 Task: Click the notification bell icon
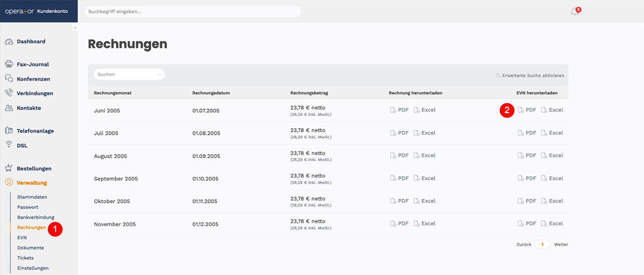pyautogui.click(x=574, y=12)
